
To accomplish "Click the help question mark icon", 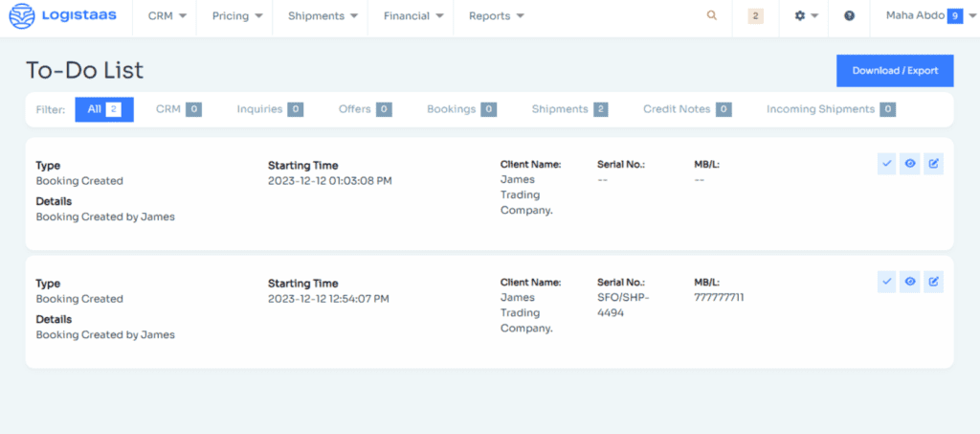I will click(x=849, y=16).
